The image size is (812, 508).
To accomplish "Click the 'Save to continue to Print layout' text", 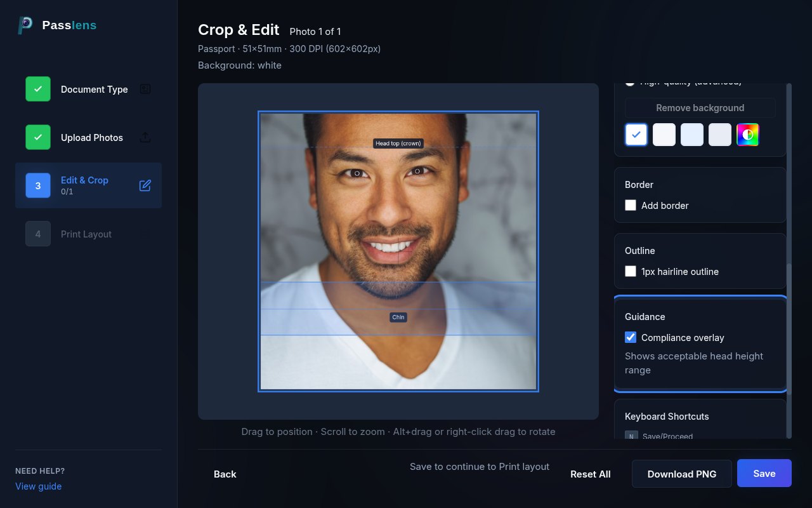I will pos(480,466).
